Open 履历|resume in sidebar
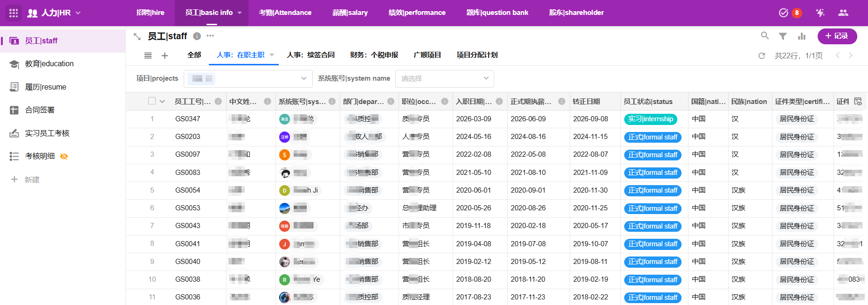868x305 pixels. 63,87
